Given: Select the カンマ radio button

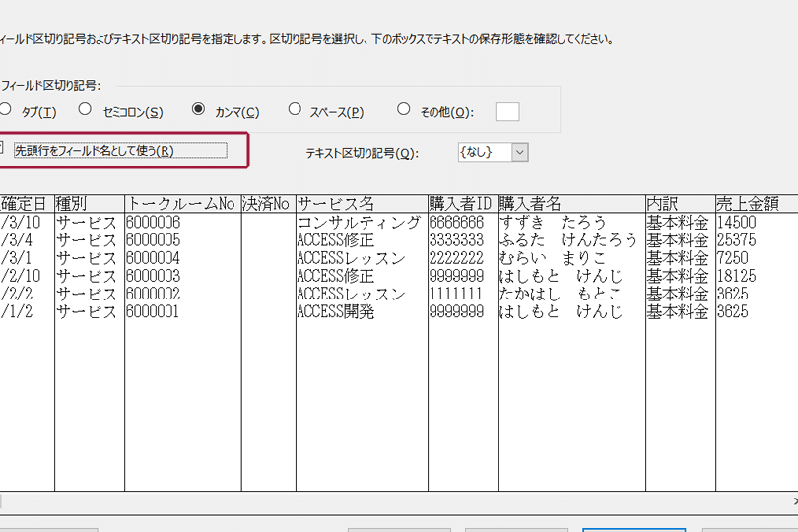Looking at the screenshot, I should 198,110.
